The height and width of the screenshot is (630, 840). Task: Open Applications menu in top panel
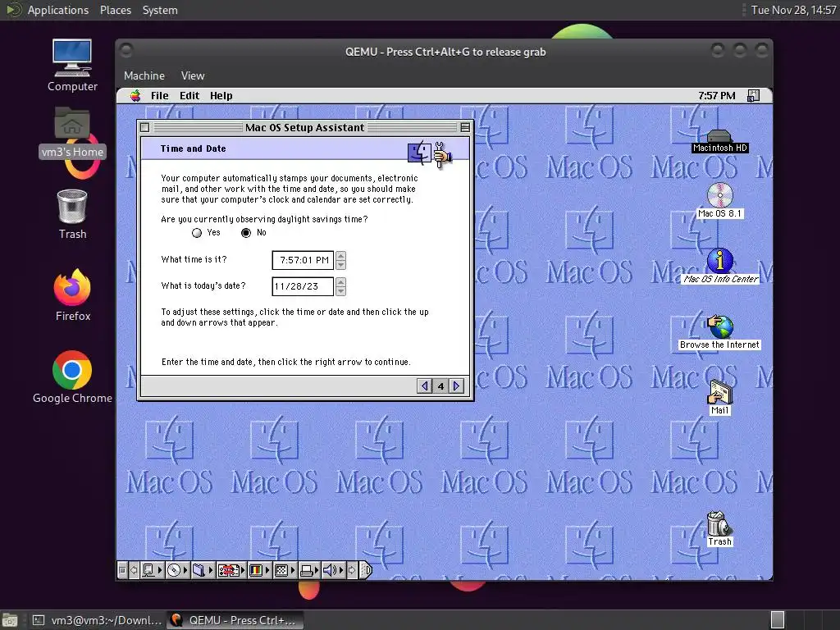[58, 10]
